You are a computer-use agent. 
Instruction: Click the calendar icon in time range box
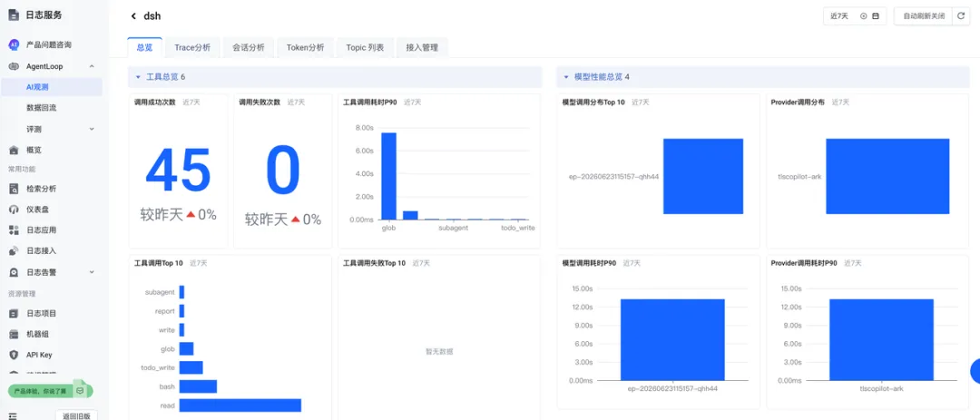pos(876,16)
